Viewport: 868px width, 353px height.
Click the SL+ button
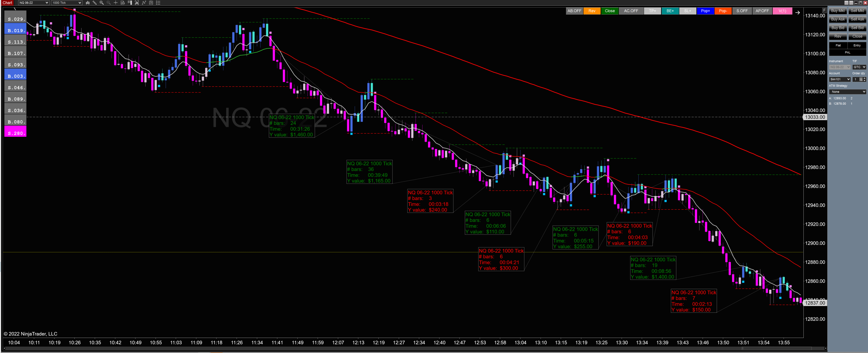687,11
